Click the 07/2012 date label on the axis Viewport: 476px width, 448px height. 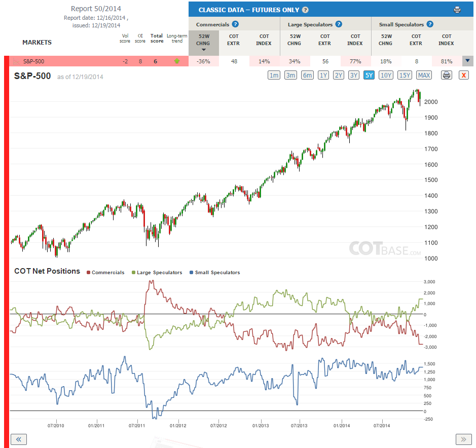coord(218,426)
